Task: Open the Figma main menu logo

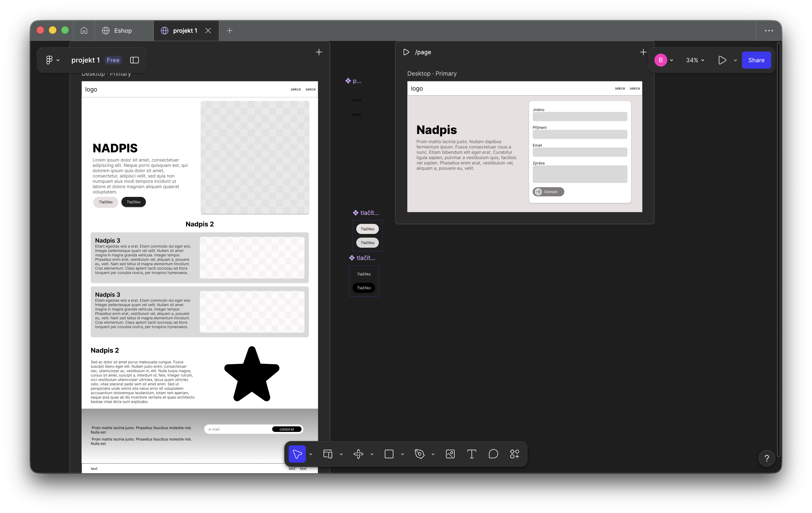Action: click(49, 60)
